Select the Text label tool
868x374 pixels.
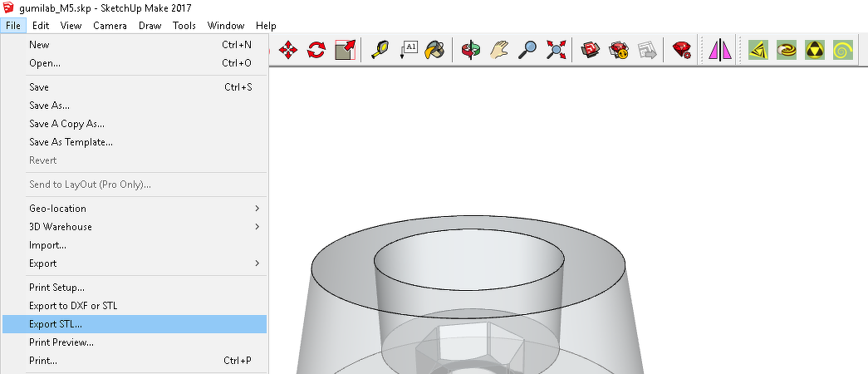pyautogui.click(x=409, y=50)
